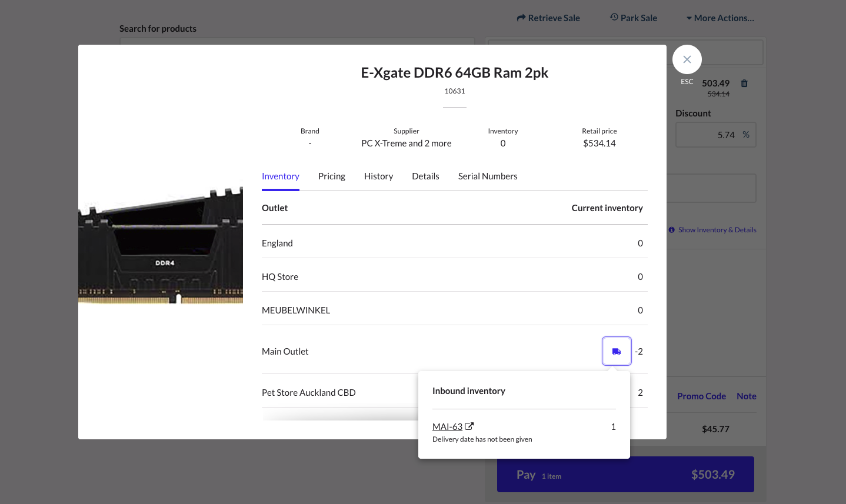846x504 pixels.
Task: Click the Retrieve Sale arrow icon
Action: click(520, 18)
